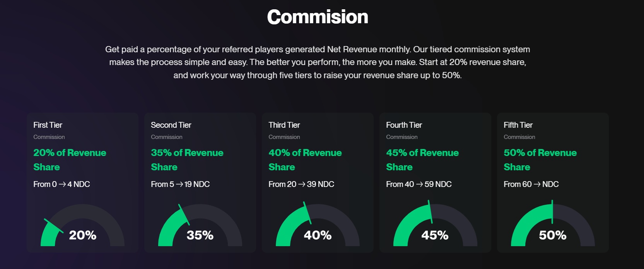The height and width of the screenshot is (269, 644).
Task: Select the First Tier card title
Action: tap(48, 125)
